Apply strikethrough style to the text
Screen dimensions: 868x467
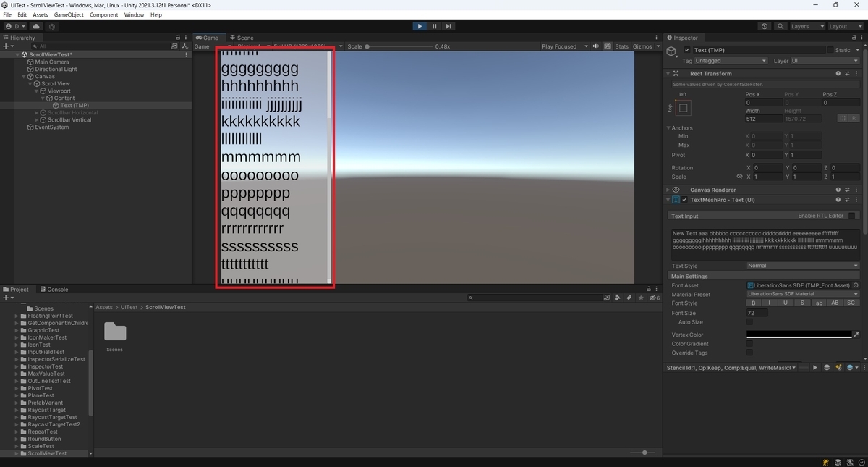click(802, 303)
